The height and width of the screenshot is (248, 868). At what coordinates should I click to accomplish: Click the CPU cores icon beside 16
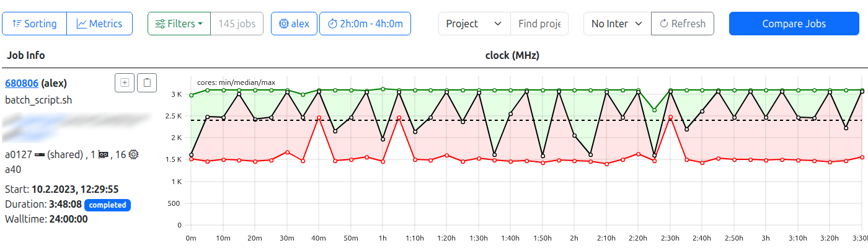[133, 155]
